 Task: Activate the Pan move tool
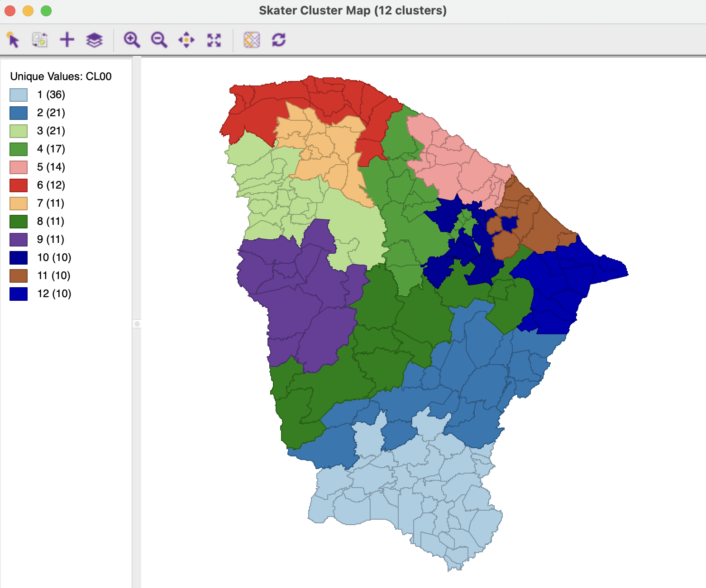pyautogui.click(x=186, y=40)
